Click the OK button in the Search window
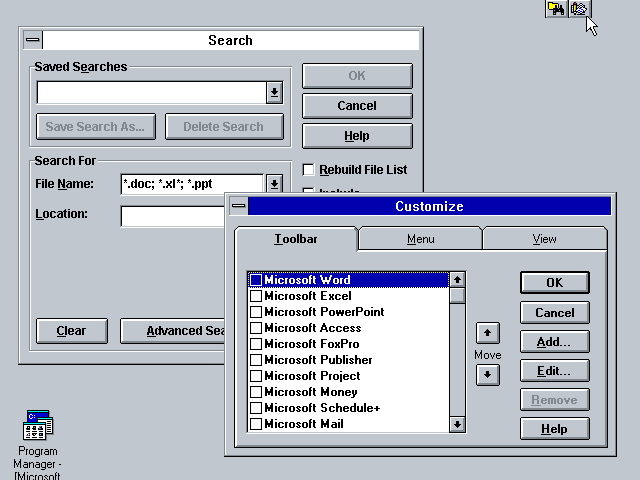Image resolution: width=640 pixels, height=480 pixels. [x=357, y=76]
